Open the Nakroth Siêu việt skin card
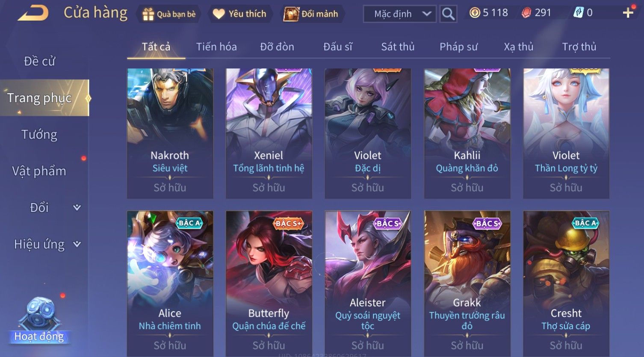The image size is (644, 357). click(170, 133)
